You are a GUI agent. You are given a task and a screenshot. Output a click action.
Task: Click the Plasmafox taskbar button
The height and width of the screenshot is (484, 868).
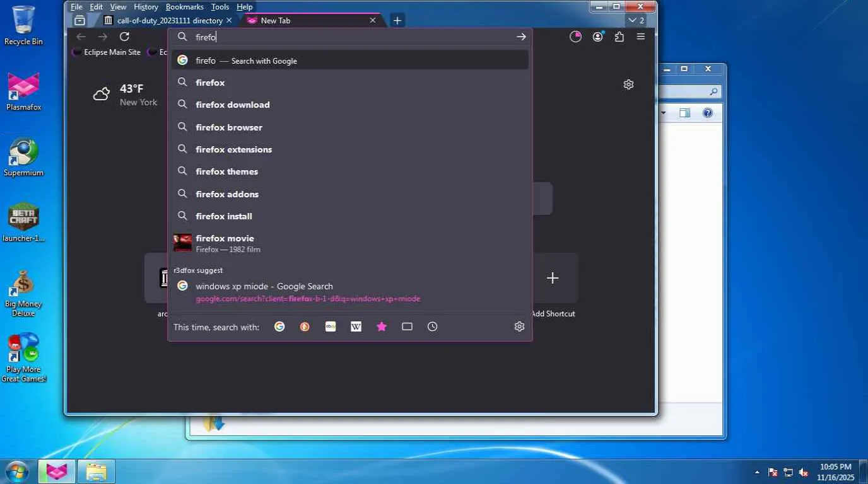(57, 471)
